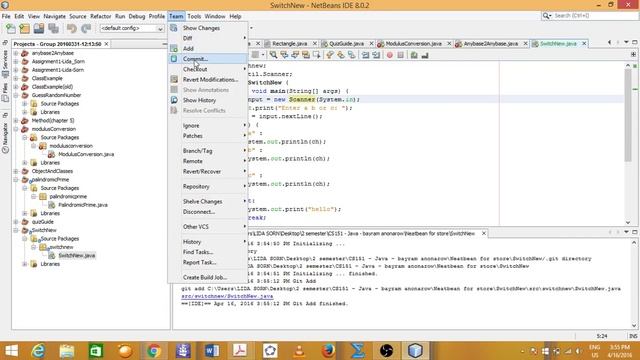The width and height of the screenshot is (640, 360).
Task: Click the Open Project toolbar icon
Action: pos(39,29)
